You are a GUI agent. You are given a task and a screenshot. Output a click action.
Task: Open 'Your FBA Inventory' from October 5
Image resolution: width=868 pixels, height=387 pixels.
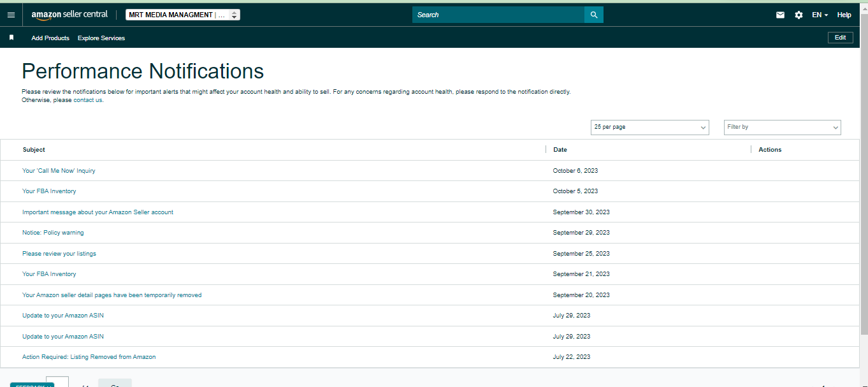click(49, 191)
